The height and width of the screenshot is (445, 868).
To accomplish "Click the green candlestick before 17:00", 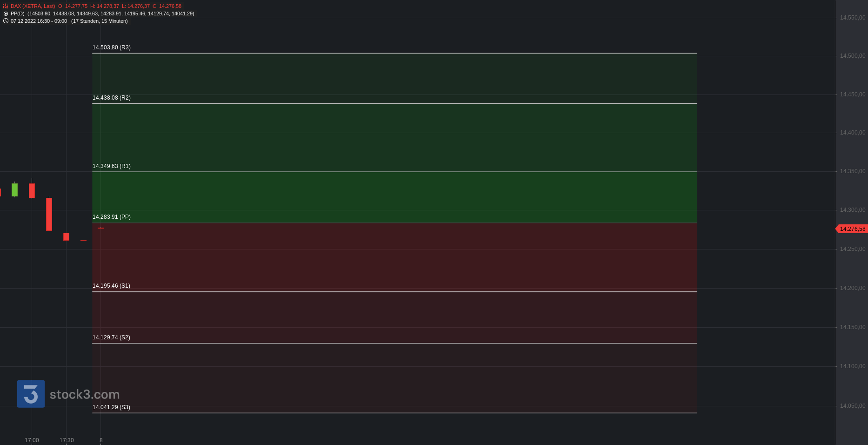I will (x=14, y=189).
